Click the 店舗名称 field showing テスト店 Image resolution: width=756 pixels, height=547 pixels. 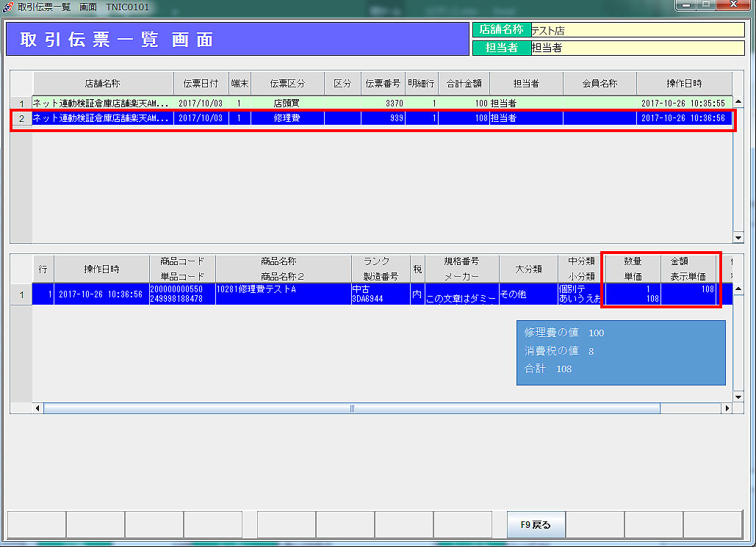point(637,30)
